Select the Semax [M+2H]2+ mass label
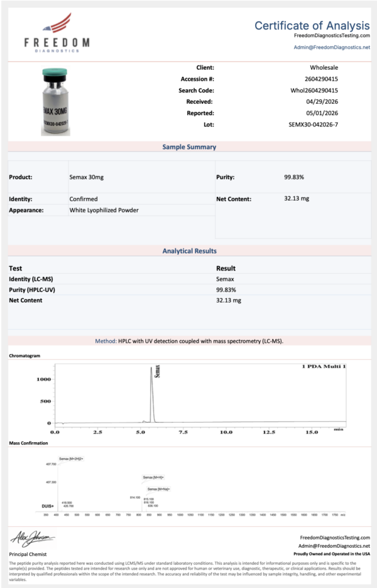The width and height of the screenshot is (377, 588). point(71,458)
